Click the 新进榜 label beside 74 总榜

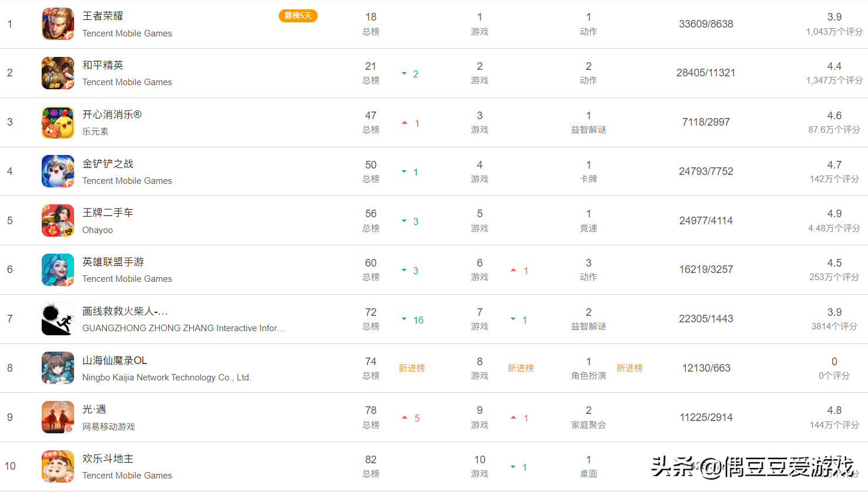click(x=411, y=368)
